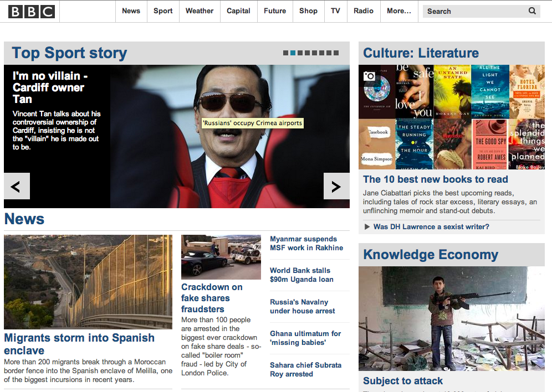Image resolution: width=552 pixels, height=392 pixels.
Task: Select the first carousel indicator dot
Action: pos(285,53)
